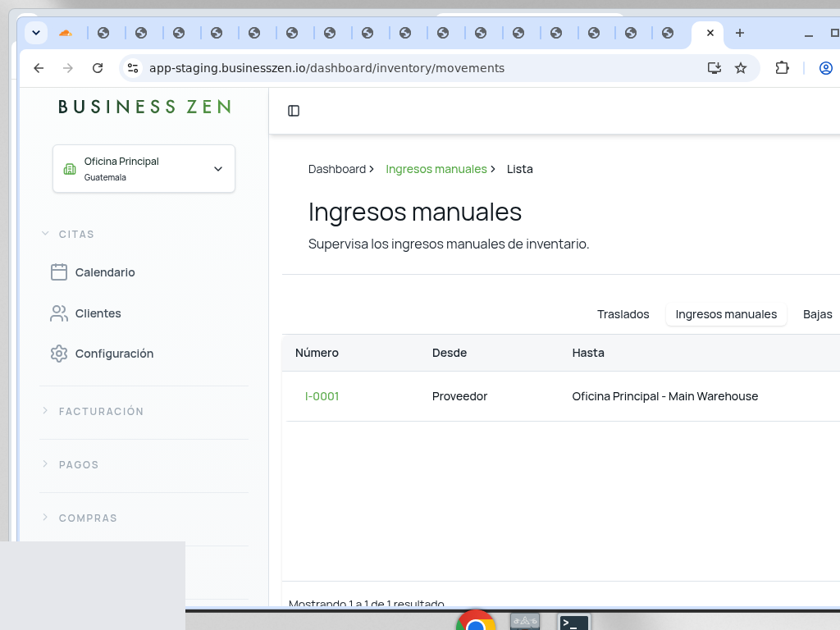
Task: Click the Hasta column header
Action: pos(588,353)
